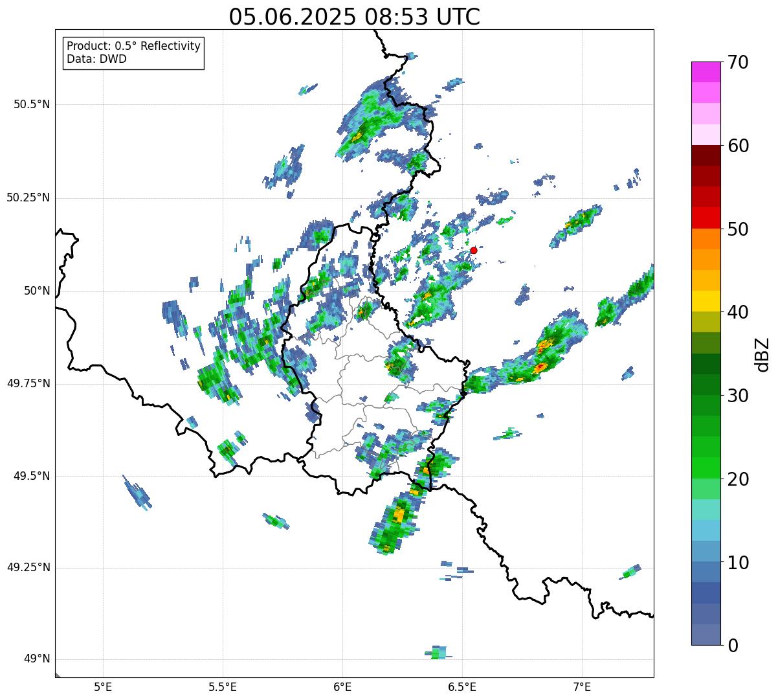Click the title "05.06.2025 08:53 UTC"
This screenshot has width=778, height=700.
[355, 17]
